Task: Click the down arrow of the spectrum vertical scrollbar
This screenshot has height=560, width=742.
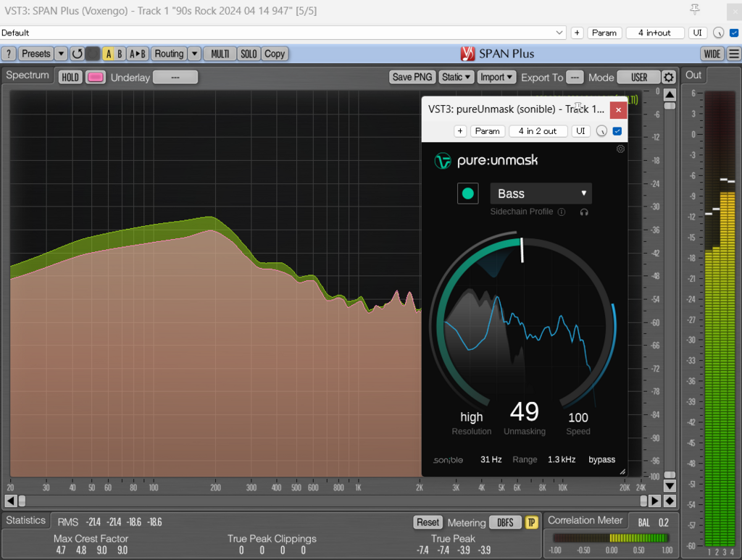Action: [670, 485]
